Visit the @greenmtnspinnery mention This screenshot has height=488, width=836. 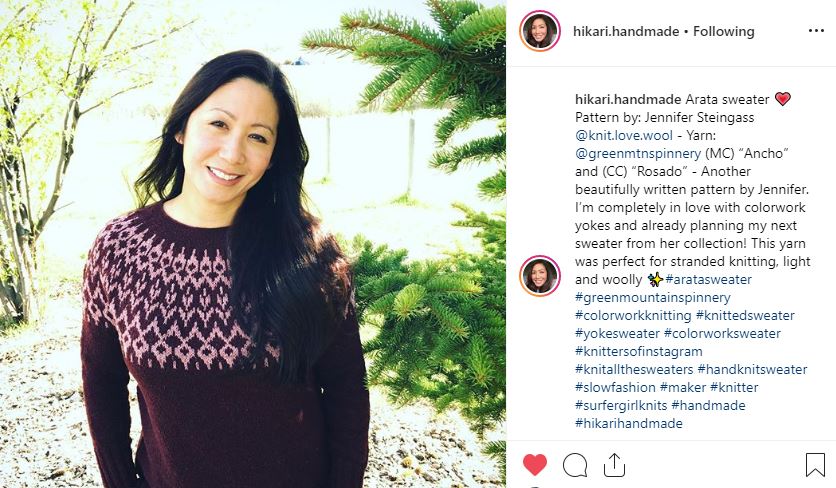638,154
